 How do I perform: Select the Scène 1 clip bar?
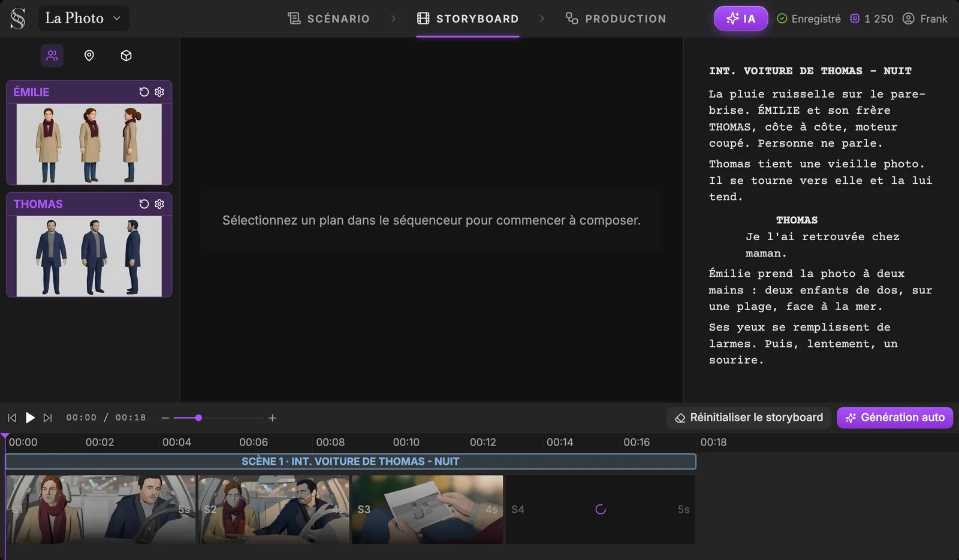pos(351,462)
